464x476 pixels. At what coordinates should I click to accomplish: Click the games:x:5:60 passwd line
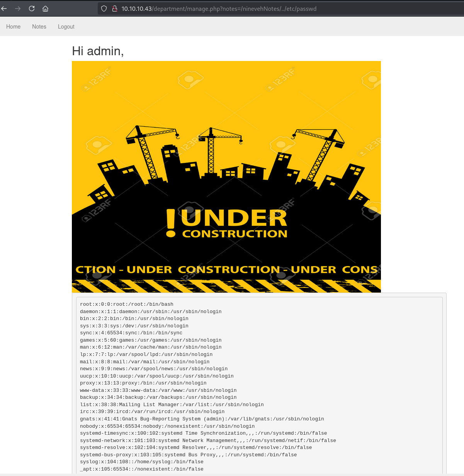[x=151, y=340]
